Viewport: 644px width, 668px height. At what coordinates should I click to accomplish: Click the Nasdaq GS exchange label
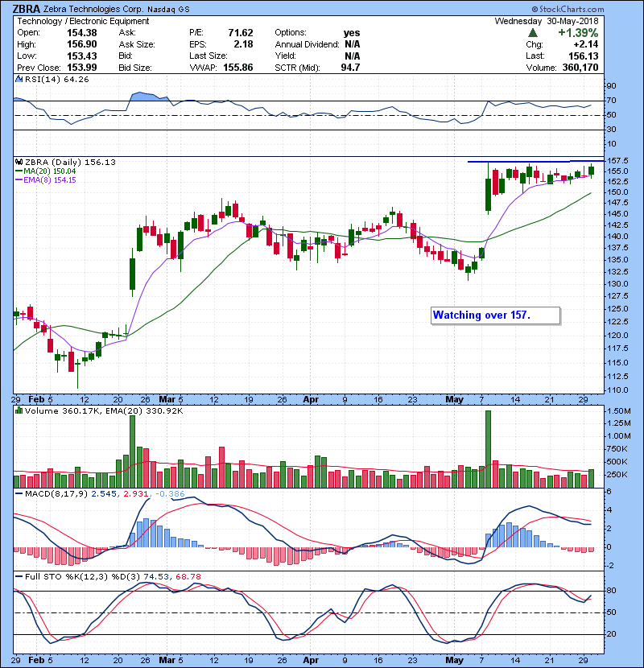click(170, 10)
